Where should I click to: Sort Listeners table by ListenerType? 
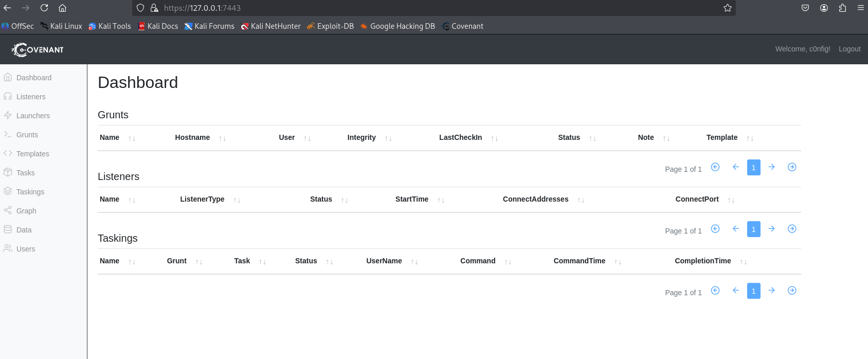tap(202, 199)
